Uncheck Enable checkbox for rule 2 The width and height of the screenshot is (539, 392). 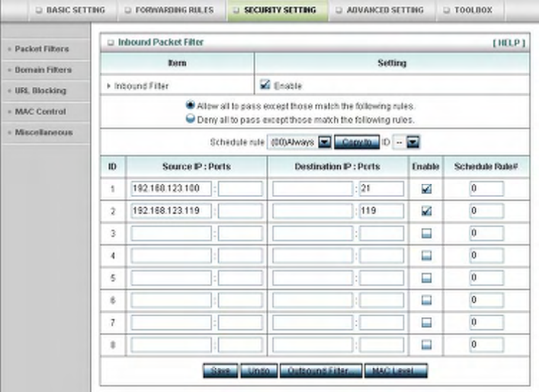426,211
